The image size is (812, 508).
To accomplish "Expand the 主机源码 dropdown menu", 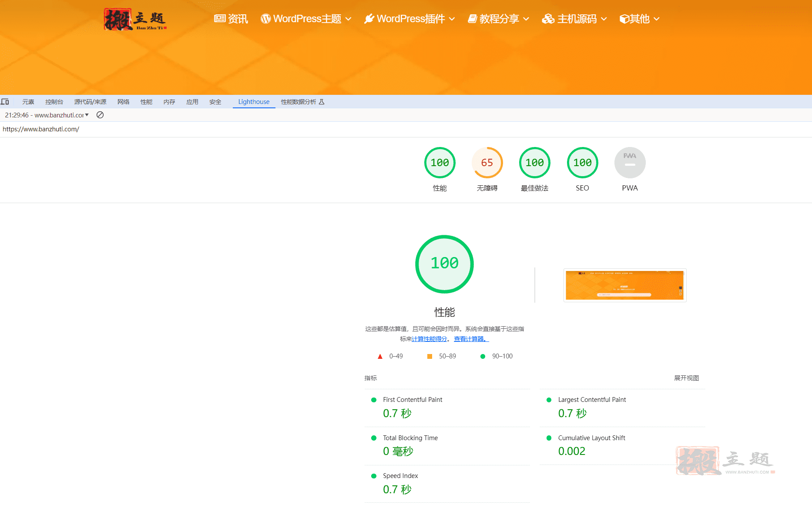I will click(x=574, y=19).
